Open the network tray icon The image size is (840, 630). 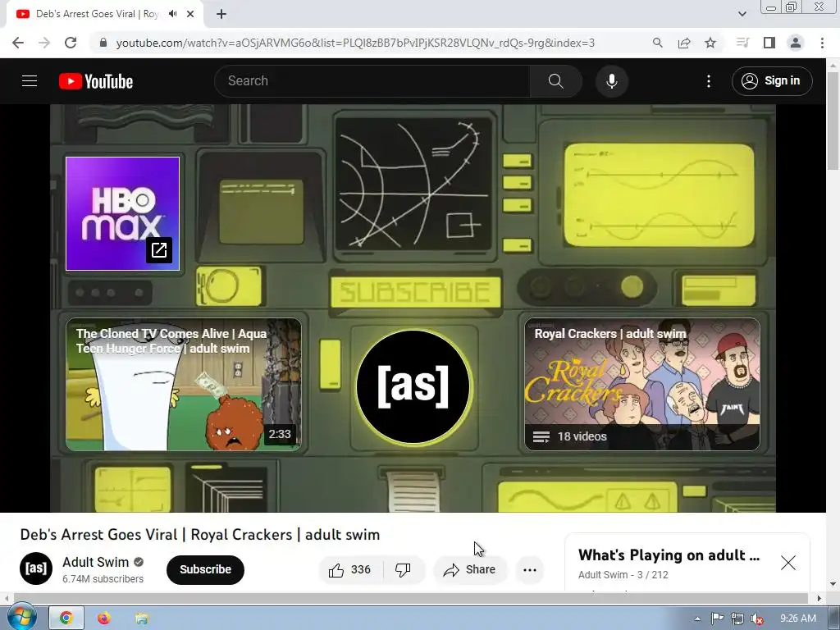[x=737, y=619]
